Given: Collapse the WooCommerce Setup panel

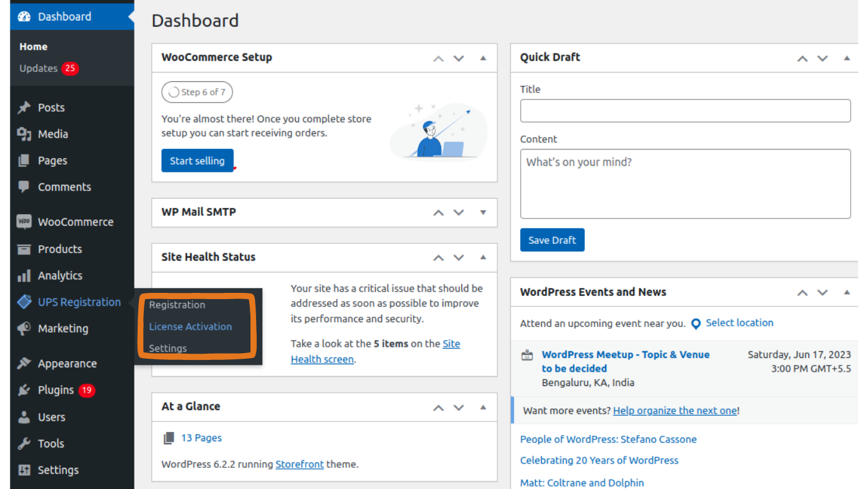Looking at the screenshot, I should tap(483, 58).
